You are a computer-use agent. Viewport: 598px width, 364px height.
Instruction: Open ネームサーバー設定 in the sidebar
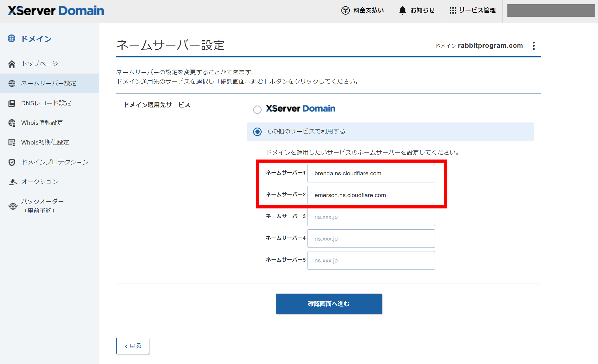pyautogui.click(x=49, y=83)
